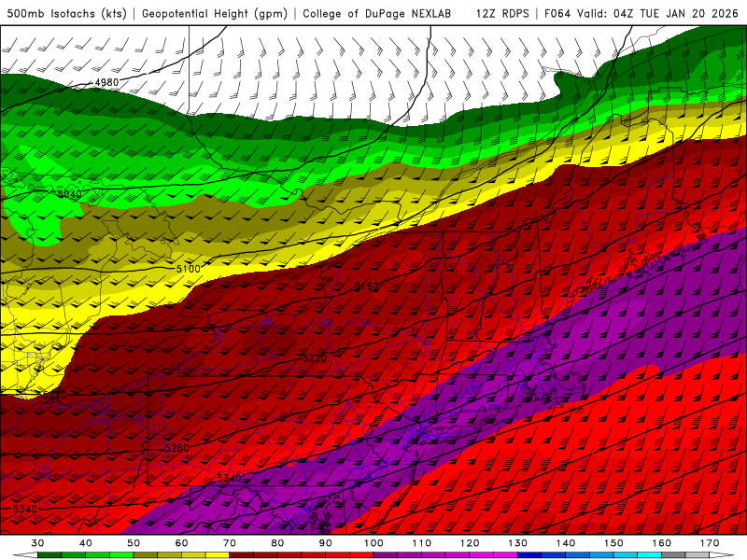Select the 5040 height contour label

[69, 194]
